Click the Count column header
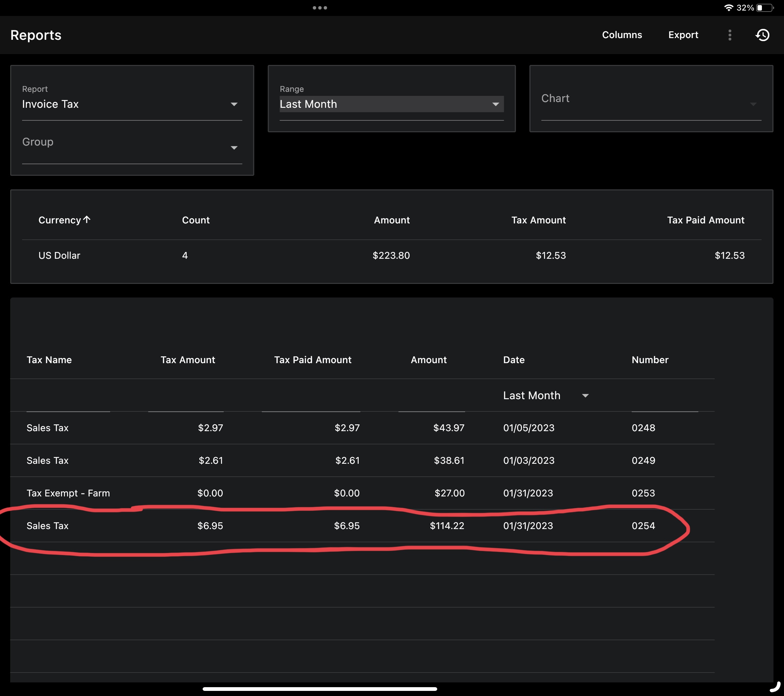 pyautogui.click(x=195, y=220)
